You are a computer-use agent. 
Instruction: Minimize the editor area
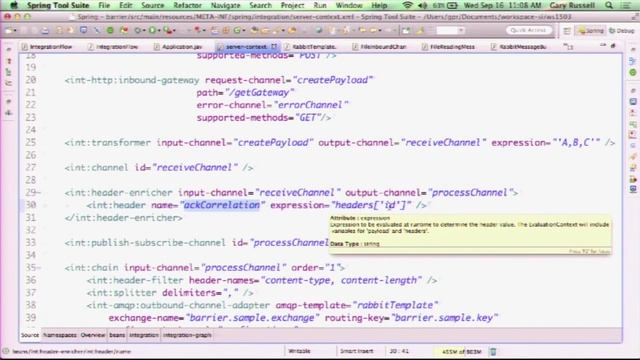click(x=603, y=46)
